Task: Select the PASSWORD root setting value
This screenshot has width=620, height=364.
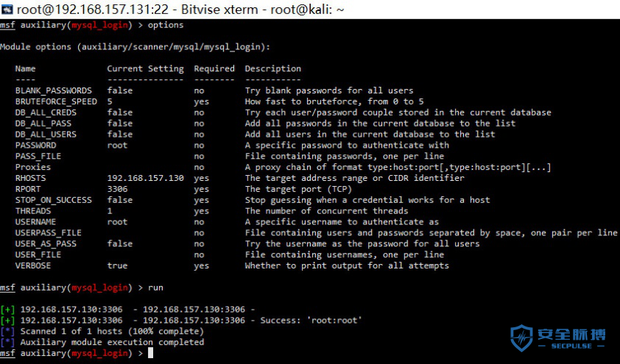Action: 117,146
